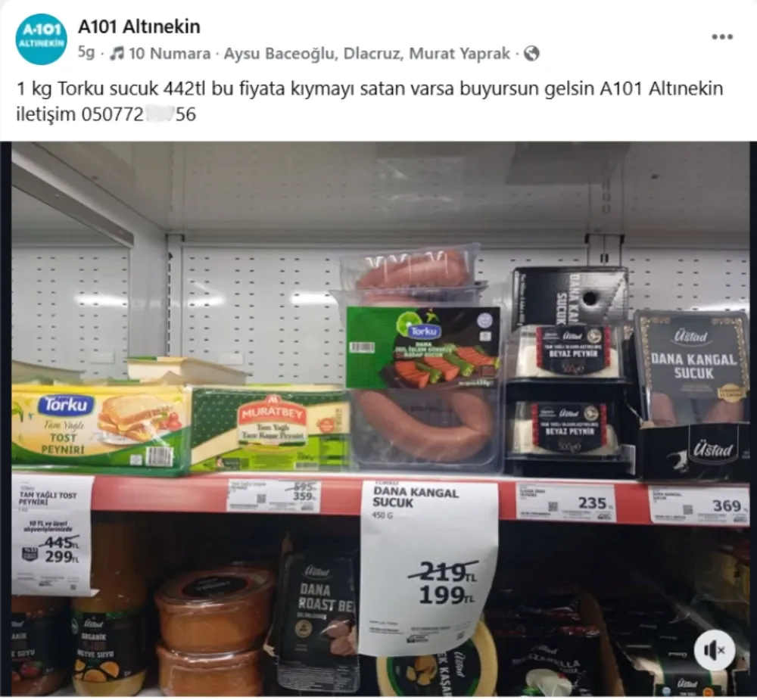Viewport: 757px width, 700px height.
Task: Click the music note icon
Action: tap(117, 53)
